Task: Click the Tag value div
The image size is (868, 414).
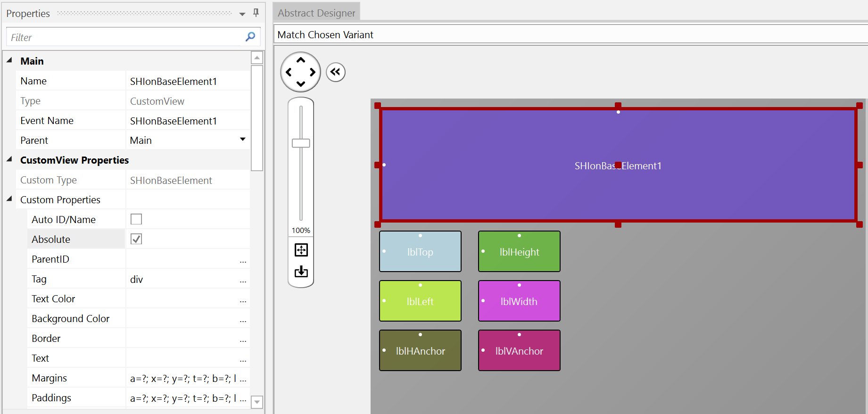Action: (x=136, y=280)
